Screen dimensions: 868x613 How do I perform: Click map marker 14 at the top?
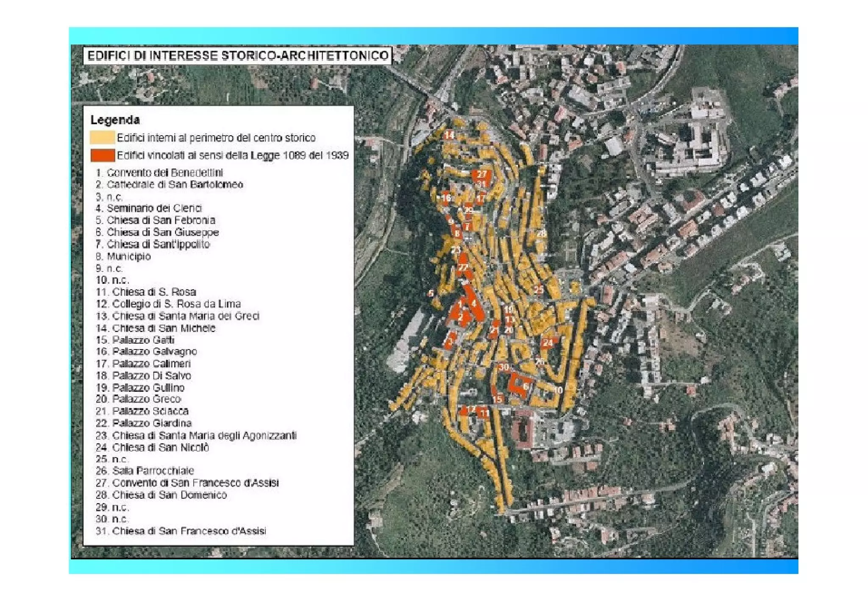pyautogui.click(x=449, y=135)
